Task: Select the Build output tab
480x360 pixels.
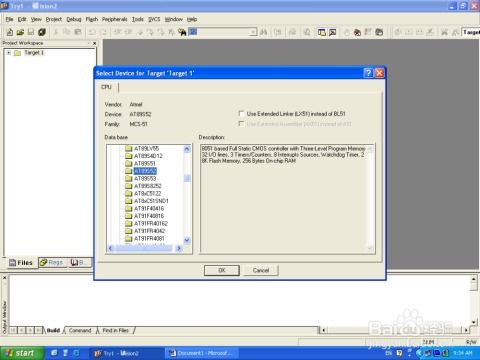Action: [x=53, y=330]
